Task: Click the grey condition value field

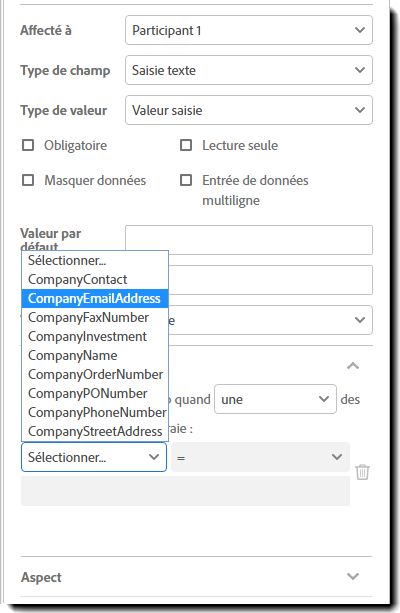Action: click(x=185, y=491)
